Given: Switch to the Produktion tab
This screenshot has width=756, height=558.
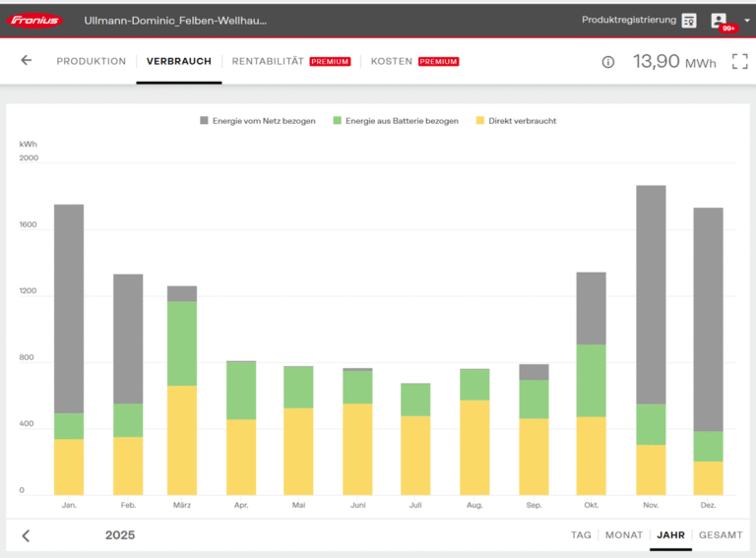Looking at the screenshot, I should point(92,61).
